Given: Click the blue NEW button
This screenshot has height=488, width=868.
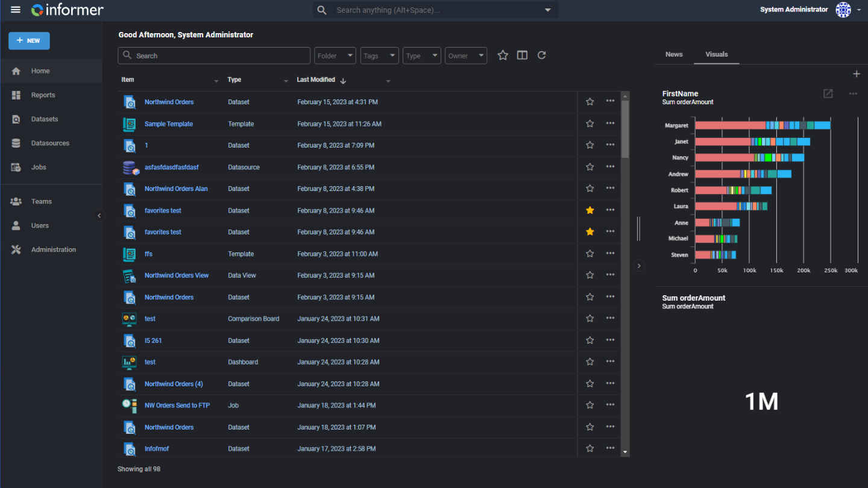Looking at the screenshot, I should point(29,41).
